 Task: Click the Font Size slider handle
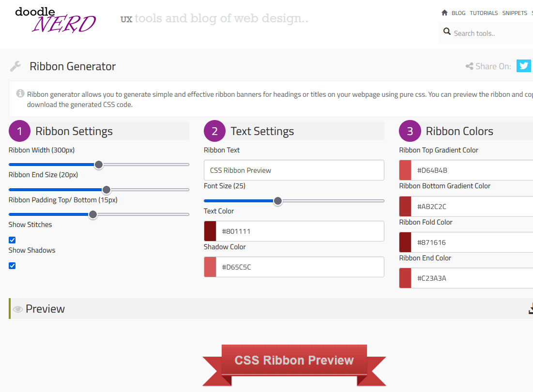click(x=278, y=201)
